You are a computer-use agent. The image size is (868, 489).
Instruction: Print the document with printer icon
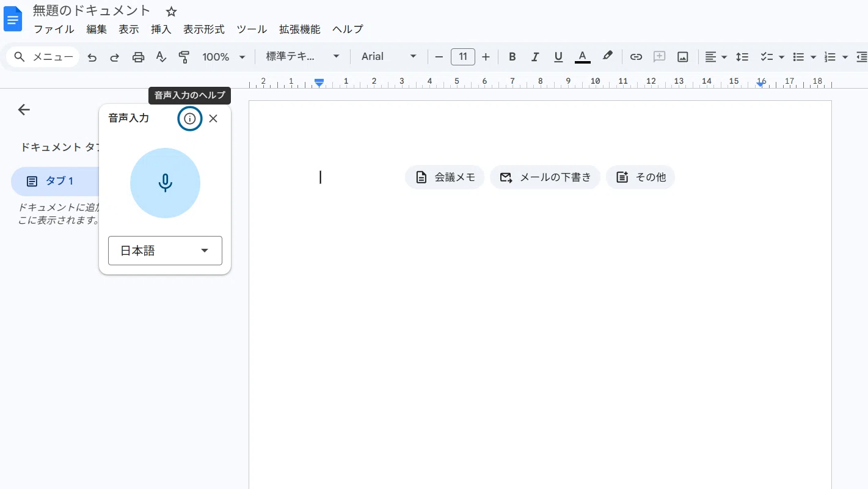click(x=139, y=57)
